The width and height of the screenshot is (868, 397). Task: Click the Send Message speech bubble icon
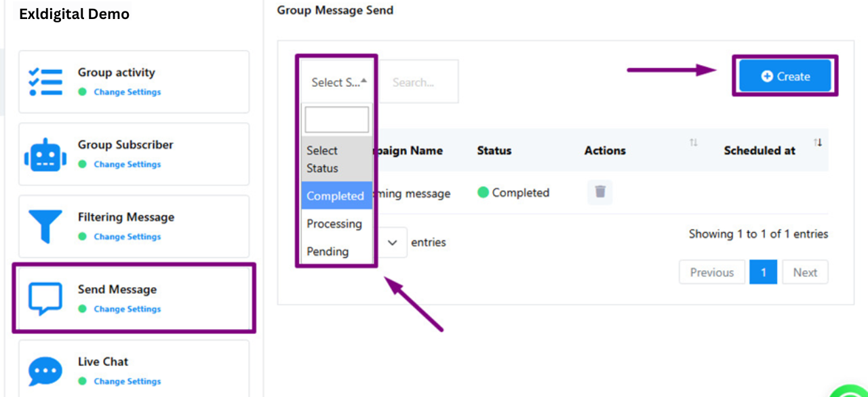[45, 299]
